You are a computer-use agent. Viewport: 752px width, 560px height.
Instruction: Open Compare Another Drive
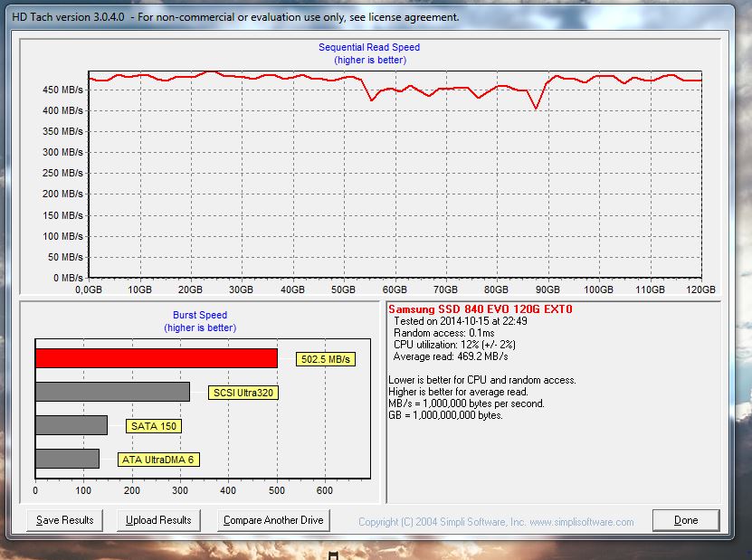[274, 520]
